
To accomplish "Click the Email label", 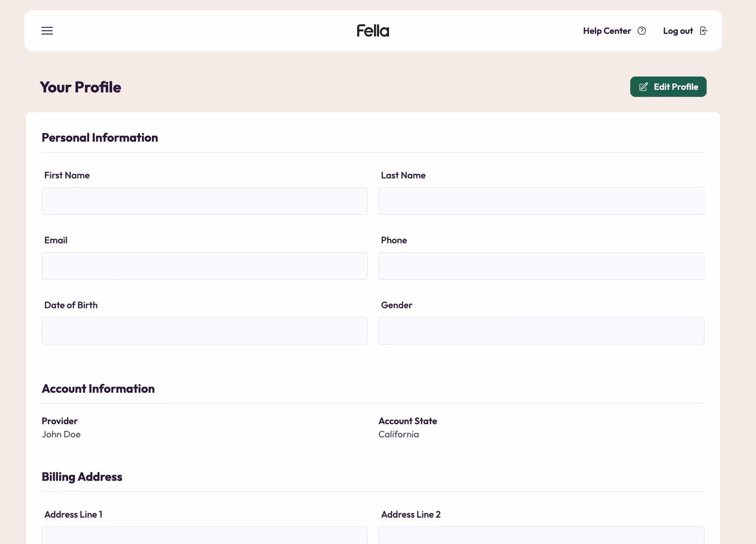I will tap(56, 240).
